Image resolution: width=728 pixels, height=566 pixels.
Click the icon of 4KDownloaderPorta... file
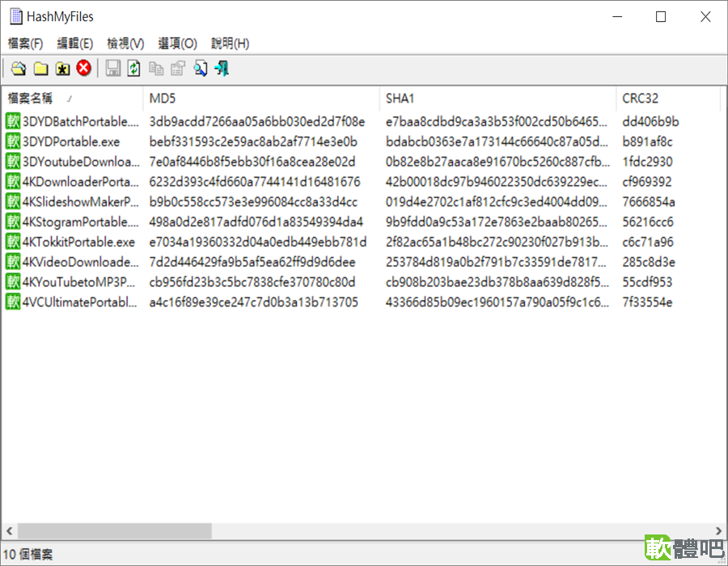pyautogui.click(x=13, y=181)
